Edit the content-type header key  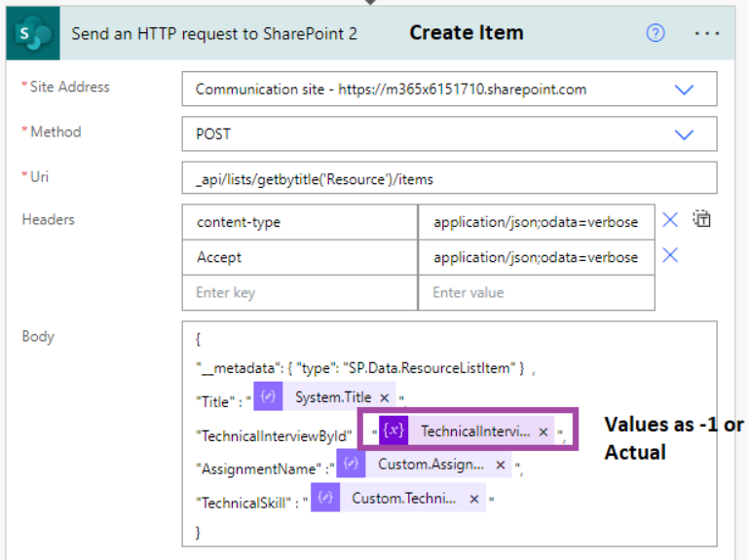point(300,222)
